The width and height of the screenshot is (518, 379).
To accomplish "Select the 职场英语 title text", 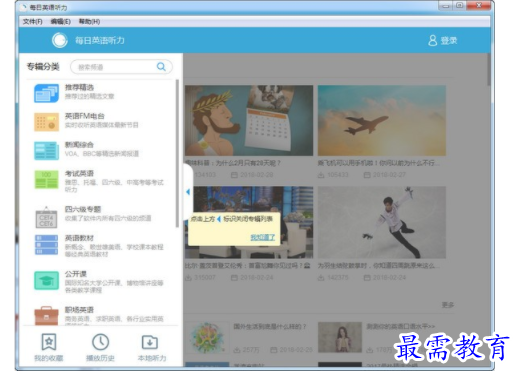I will (79, 310).
